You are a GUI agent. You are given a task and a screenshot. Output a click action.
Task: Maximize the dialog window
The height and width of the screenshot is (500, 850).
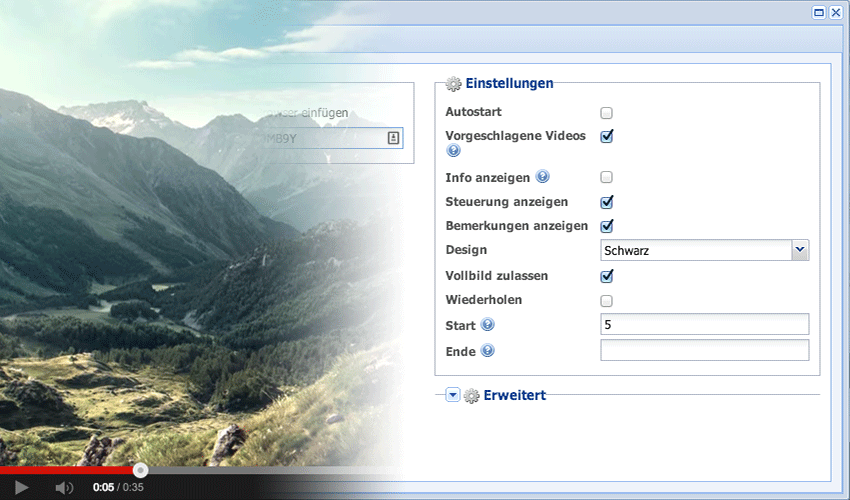coord(819,13)
